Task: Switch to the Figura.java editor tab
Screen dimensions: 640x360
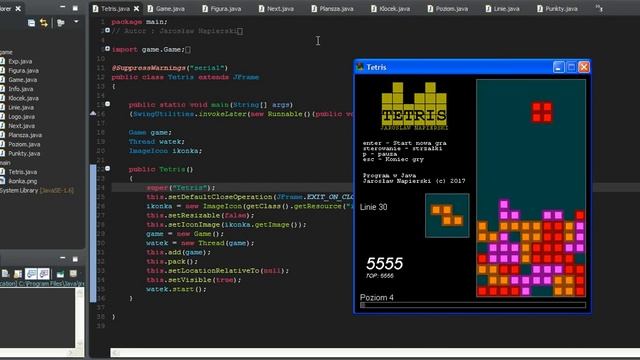Action: point(222,9)
